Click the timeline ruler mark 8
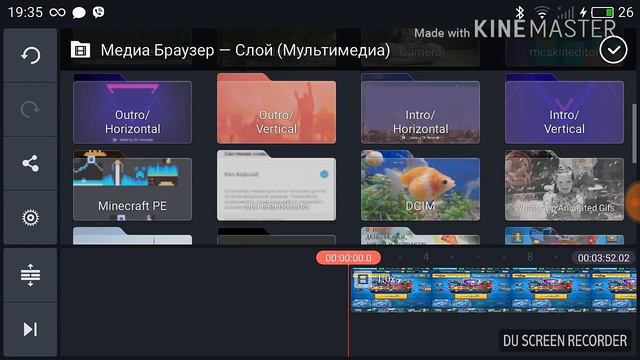 click(530, 257)
